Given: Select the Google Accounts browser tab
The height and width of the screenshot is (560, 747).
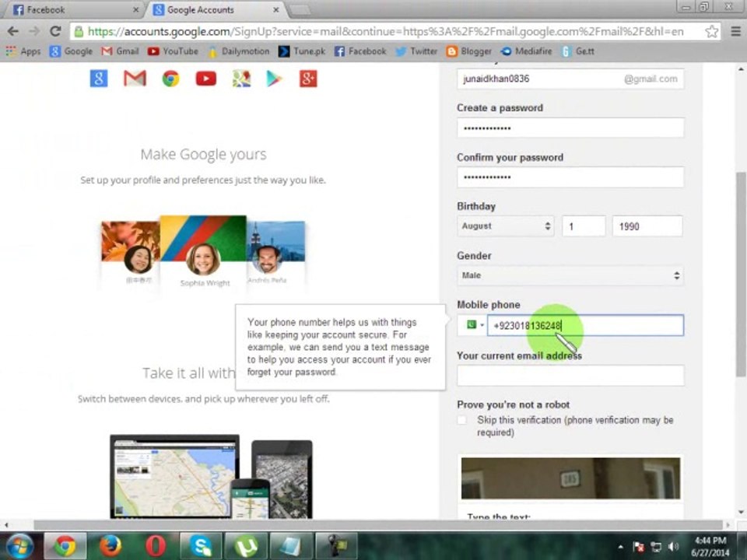Looking at the screenshot, I should (x=215, y=9).
